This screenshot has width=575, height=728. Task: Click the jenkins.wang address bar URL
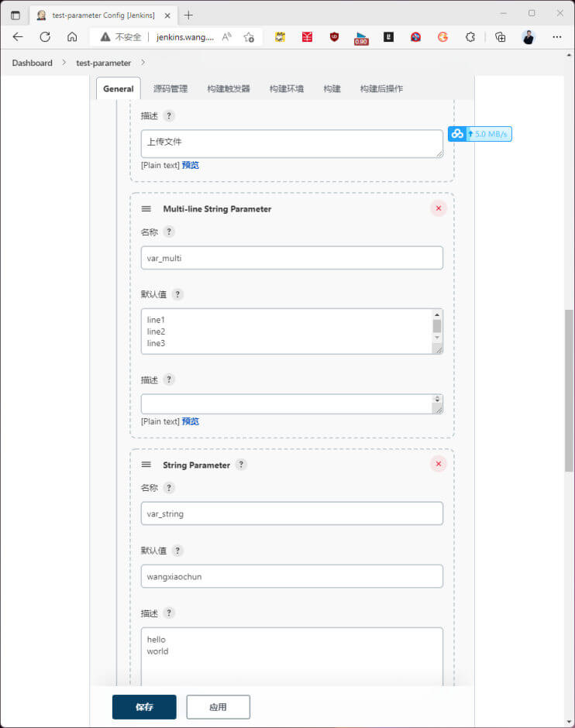coord(185,37)
